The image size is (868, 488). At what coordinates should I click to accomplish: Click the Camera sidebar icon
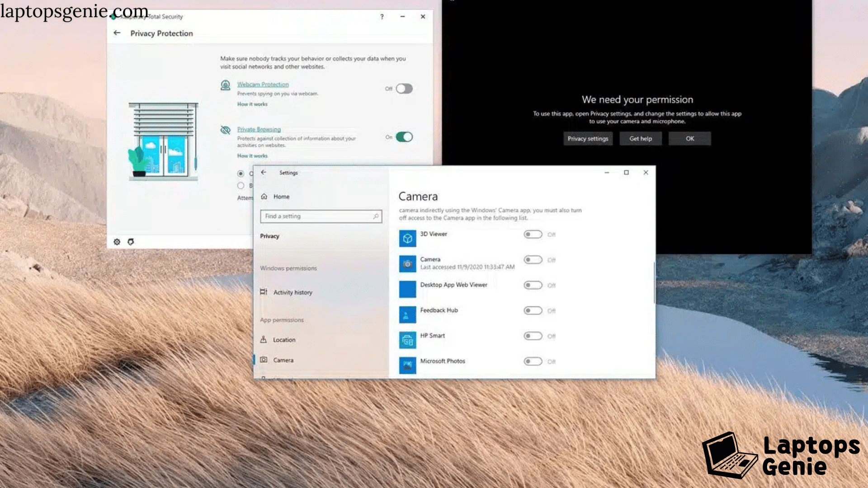tap(264, 360)
